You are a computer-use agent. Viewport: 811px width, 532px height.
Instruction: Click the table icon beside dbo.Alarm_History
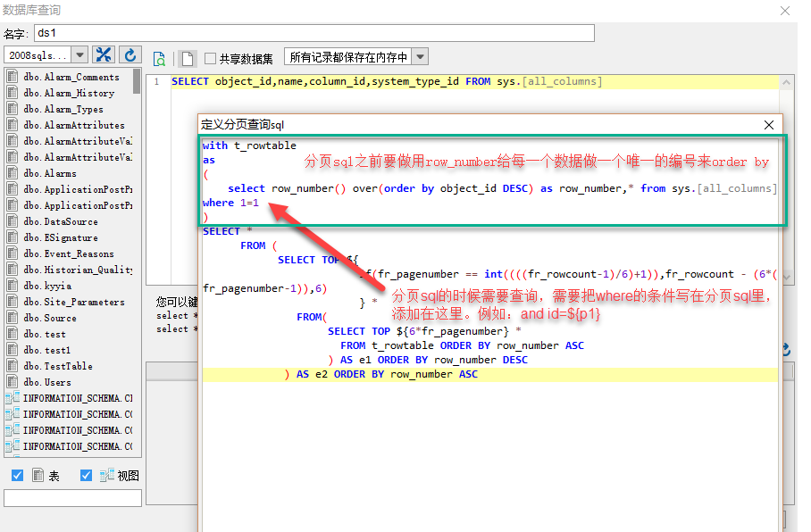13,93
